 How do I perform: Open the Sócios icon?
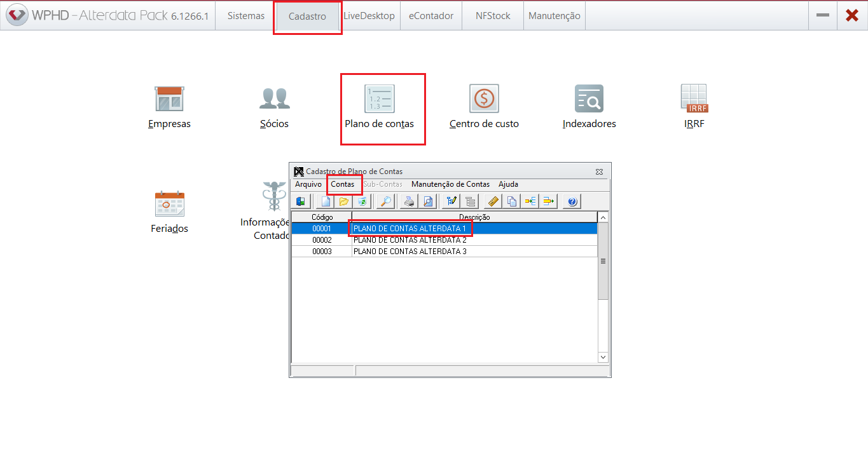(x=275, y=99)
